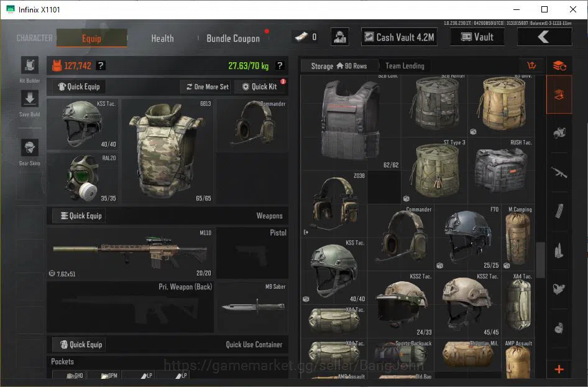Click the Save Build download icon

click(x=30, y=99)
